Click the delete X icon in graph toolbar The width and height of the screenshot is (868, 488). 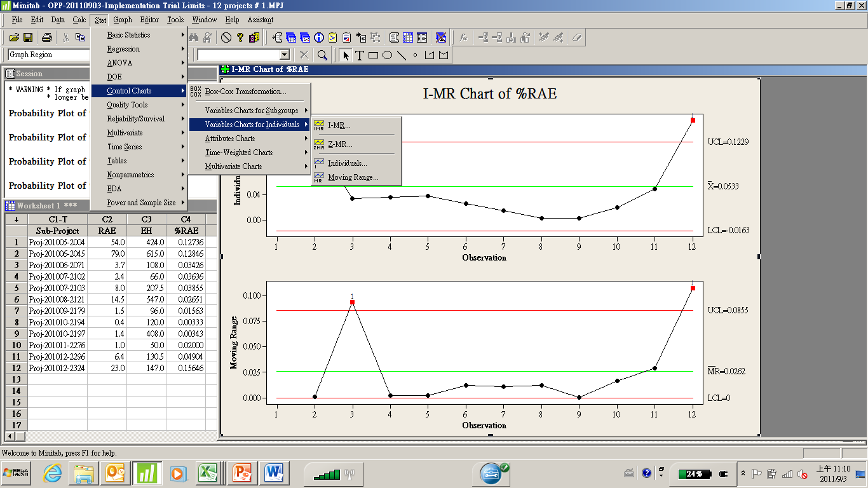coord(304,55)
